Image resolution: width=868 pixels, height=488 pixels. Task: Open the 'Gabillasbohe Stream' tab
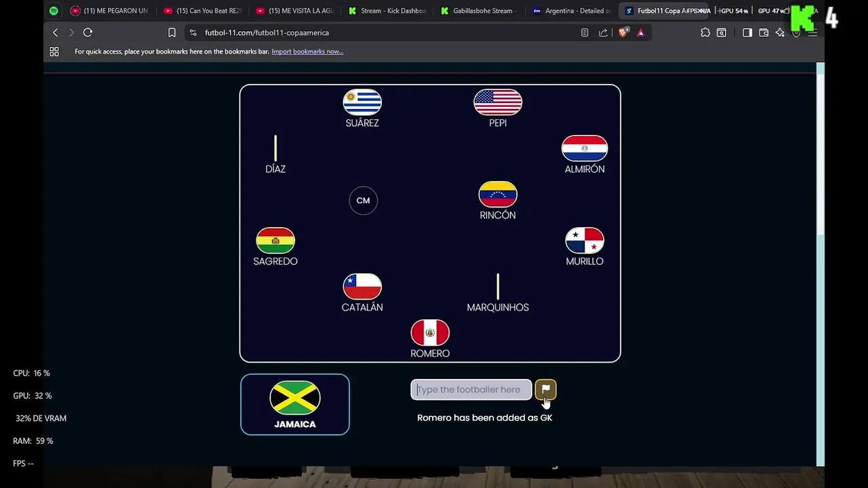[x=479, y=11]
